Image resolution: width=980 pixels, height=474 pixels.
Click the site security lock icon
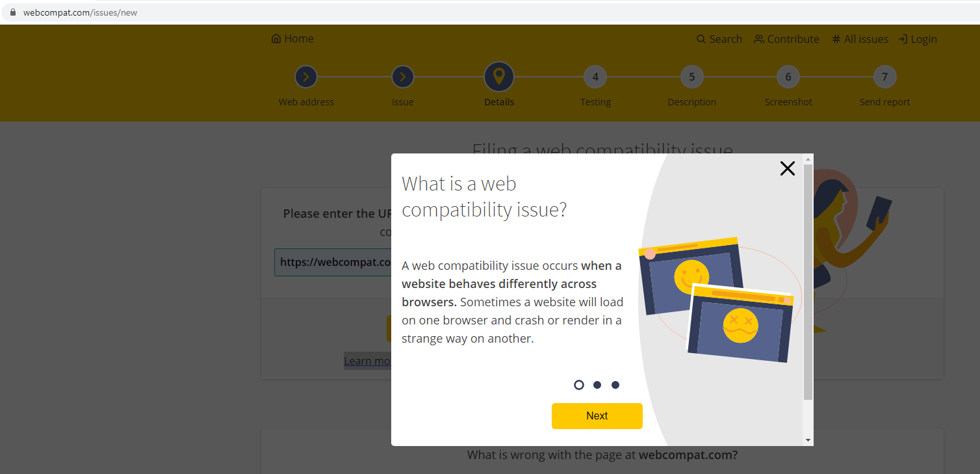(14, 11)
